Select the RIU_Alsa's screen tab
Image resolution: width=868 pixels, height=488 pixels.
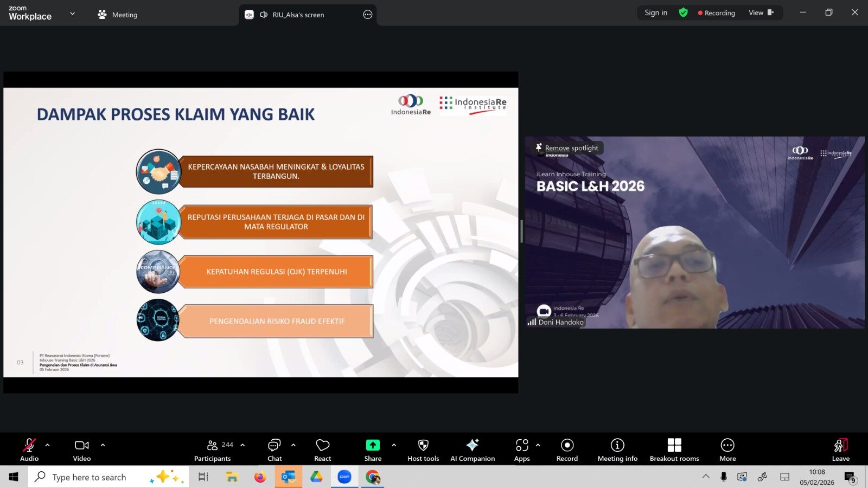click(298, 15)
